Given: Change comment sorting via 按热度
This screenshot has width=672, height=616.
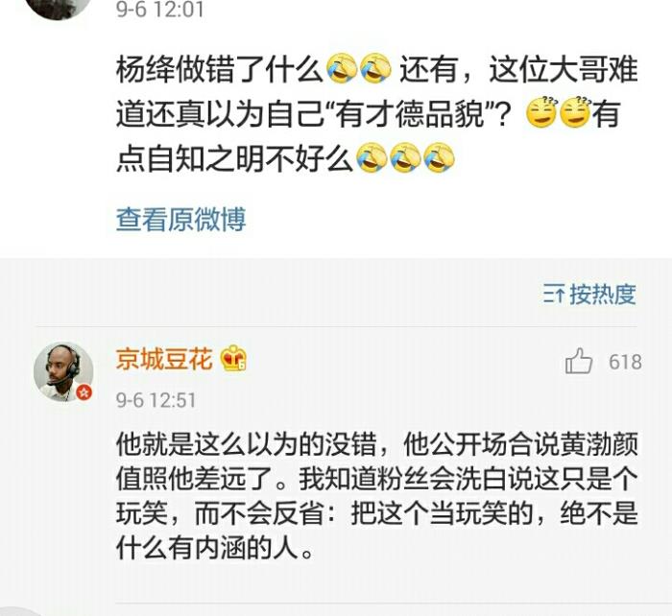Looking at the screenshot, I should point(603,295).
